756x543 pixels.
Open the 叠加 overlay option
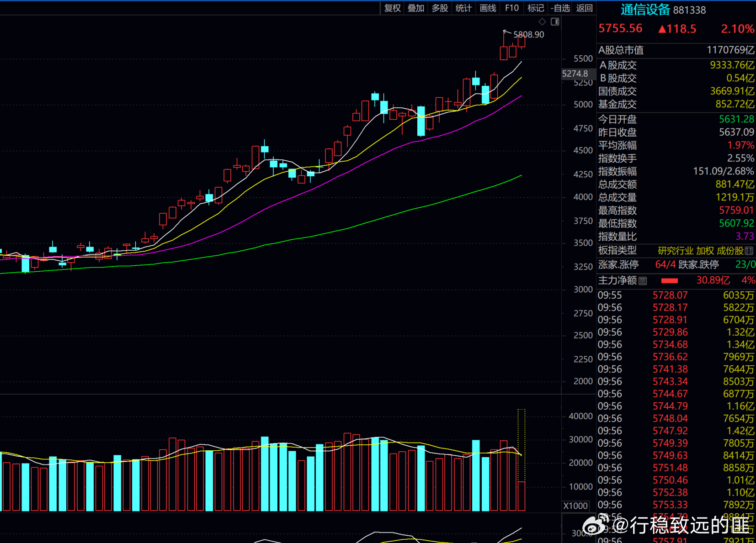[416, 8]
